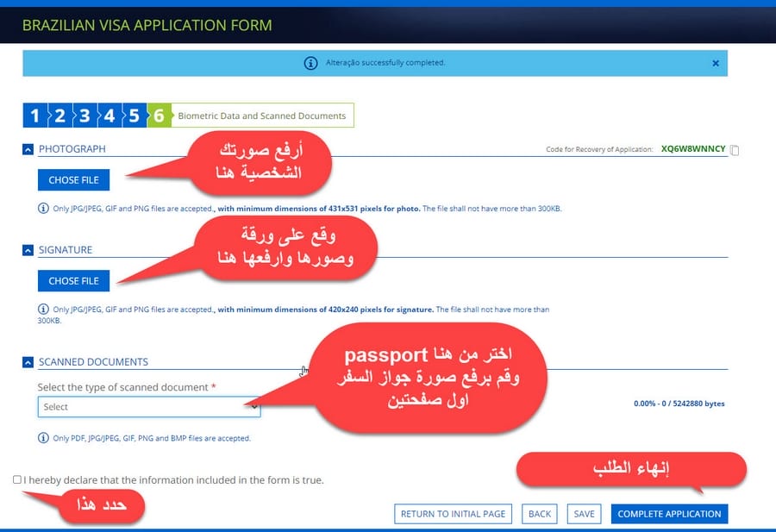Go to step 1 of the form

pyautogui.click(x=34, y=116)
